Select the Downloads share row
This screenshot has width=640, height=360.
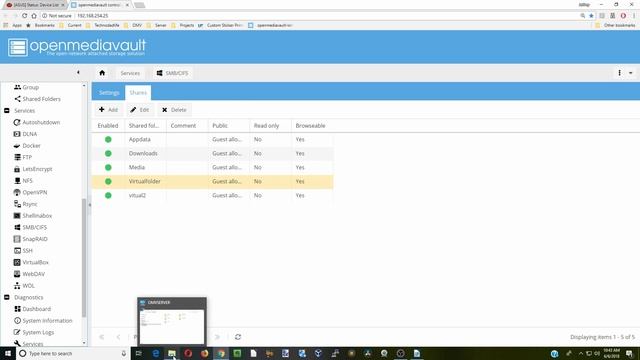tap(213, 153)
